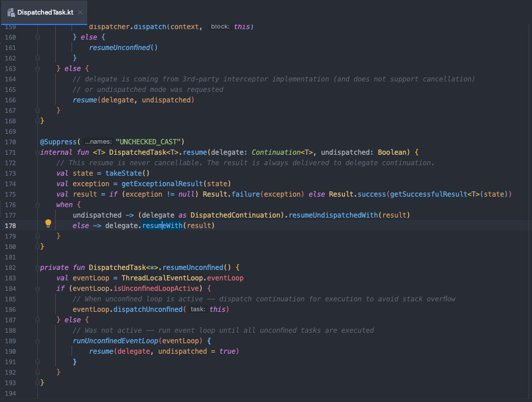Click the private keyword on line 182
532x402 pixels.
pos(54,268)
